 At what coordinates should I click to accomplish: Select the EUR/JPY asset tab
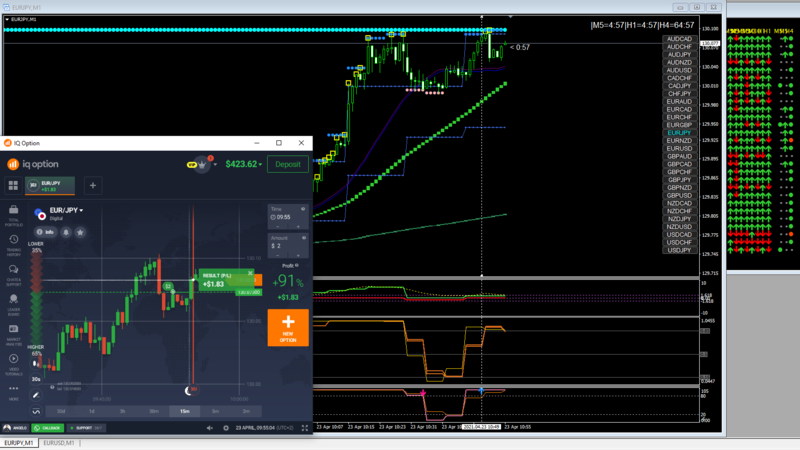pos(50,186)
